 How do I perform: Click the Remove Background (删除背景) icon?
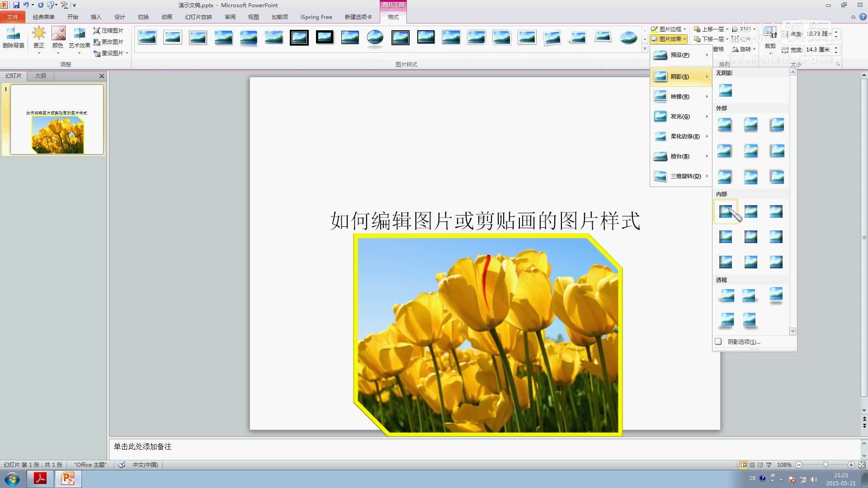tap(13, 36)
